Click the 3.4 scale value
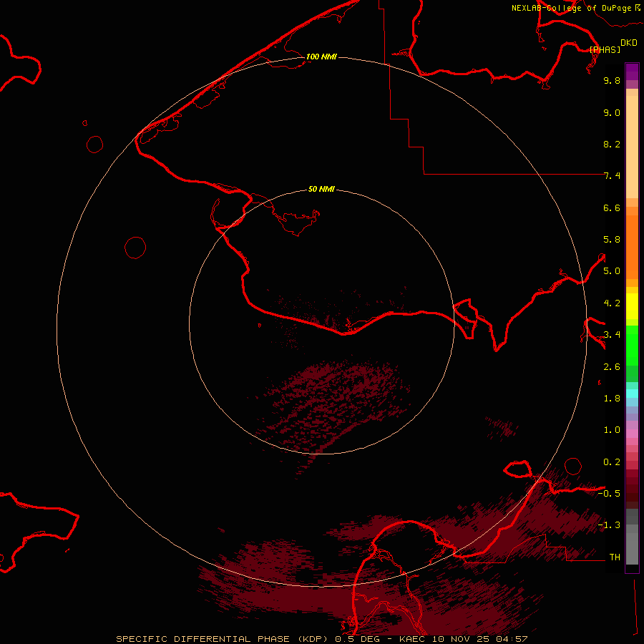The height and width of the screenshot is (644, 644). [612, 335]
